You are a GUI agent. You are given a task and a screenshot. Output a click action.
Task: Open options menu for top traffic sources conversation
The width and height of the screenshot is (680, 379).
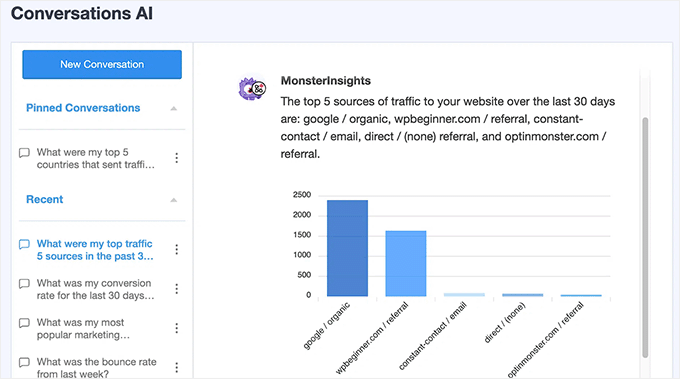click(x=177, y=249)
